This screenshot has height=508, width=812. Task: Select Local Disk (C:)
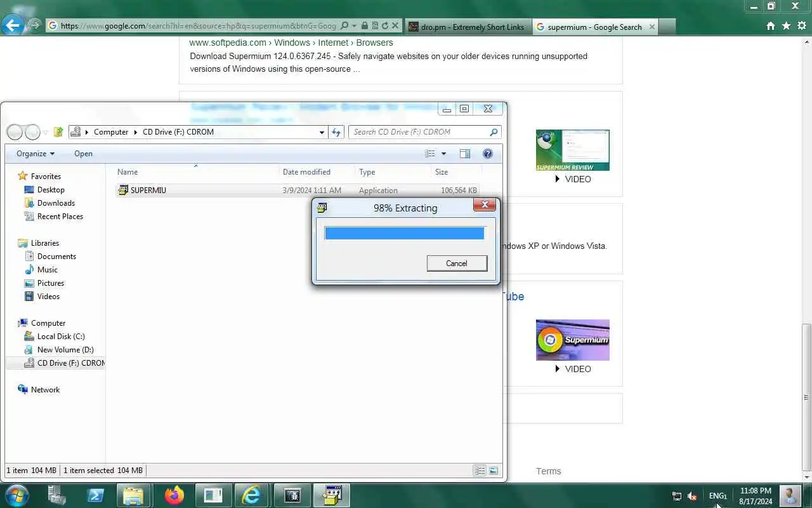61,337
